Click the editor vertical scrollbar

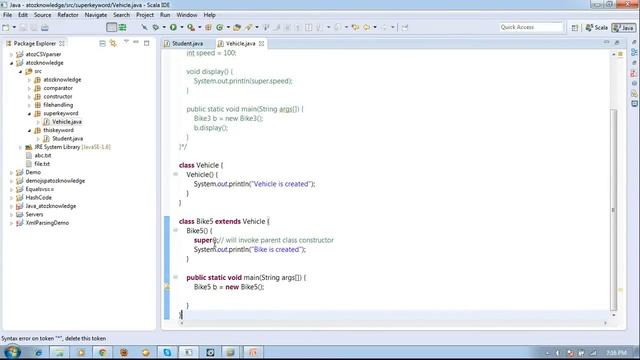click(x=613, y=210)
